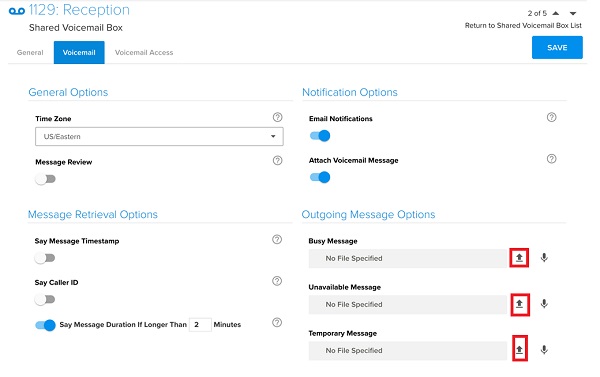Record Busy Message with microphone icon
This screenshot has height=377, width=600.
pos(544,258)
